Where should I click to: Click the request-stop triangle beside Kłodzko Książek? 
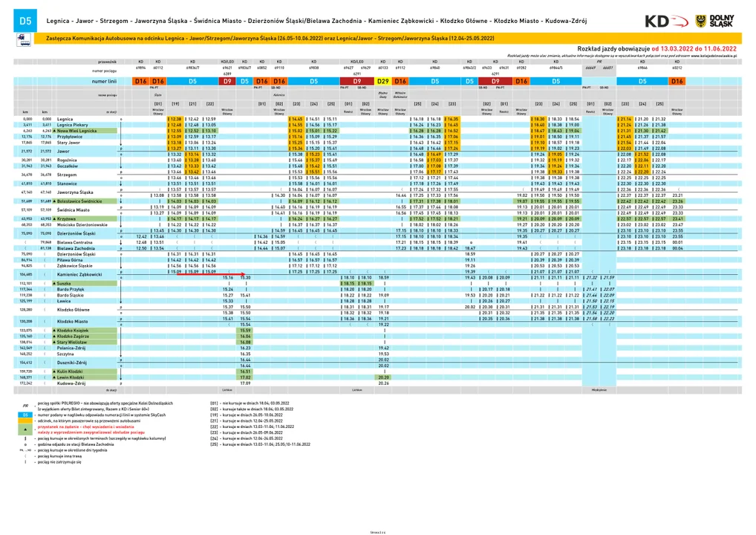point(54,331)
